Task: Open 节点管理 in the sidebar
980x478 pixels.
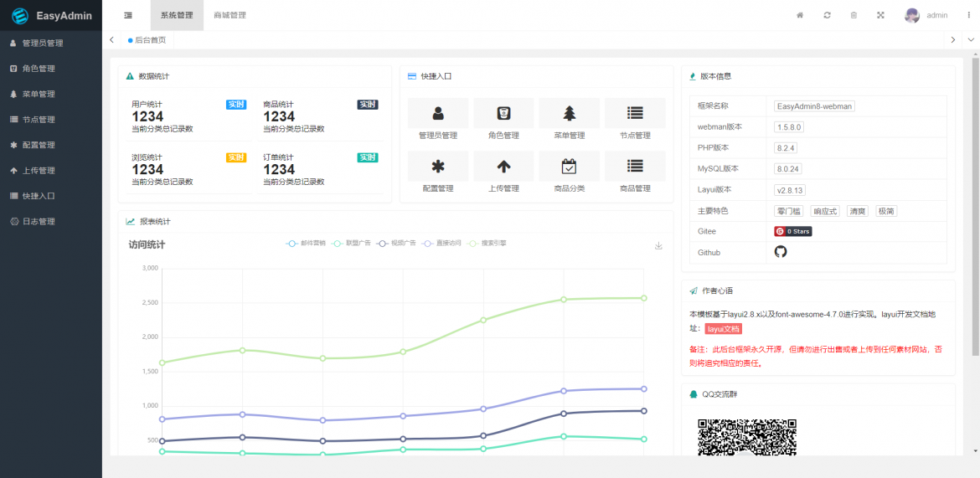Action: pos(50,120)
